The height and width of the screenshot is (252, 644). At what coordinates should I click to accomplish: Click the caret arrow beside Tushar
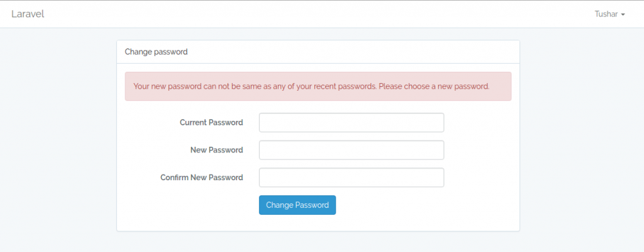(x=623, y=14)
